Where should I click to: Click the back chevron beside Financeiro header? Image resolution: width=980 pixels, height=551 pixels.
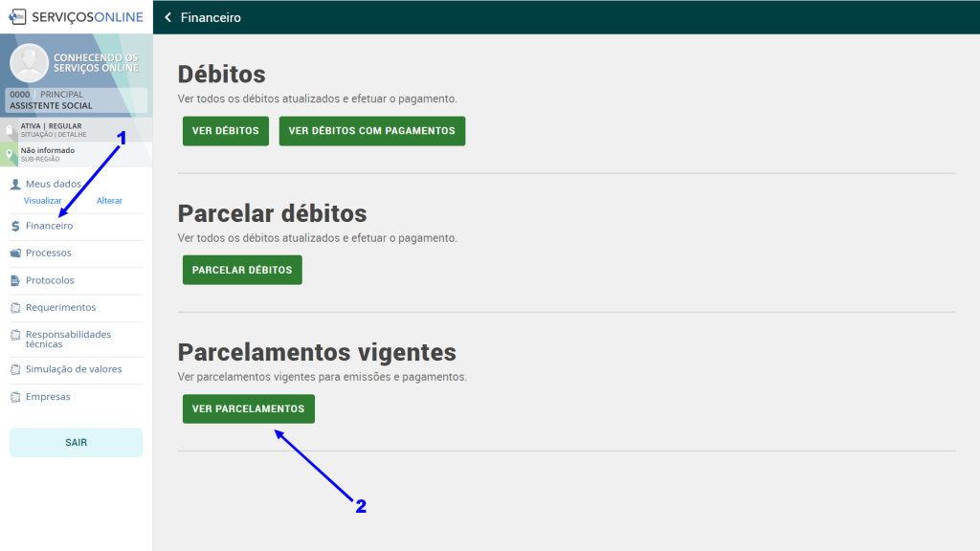[x=168, y=17]
